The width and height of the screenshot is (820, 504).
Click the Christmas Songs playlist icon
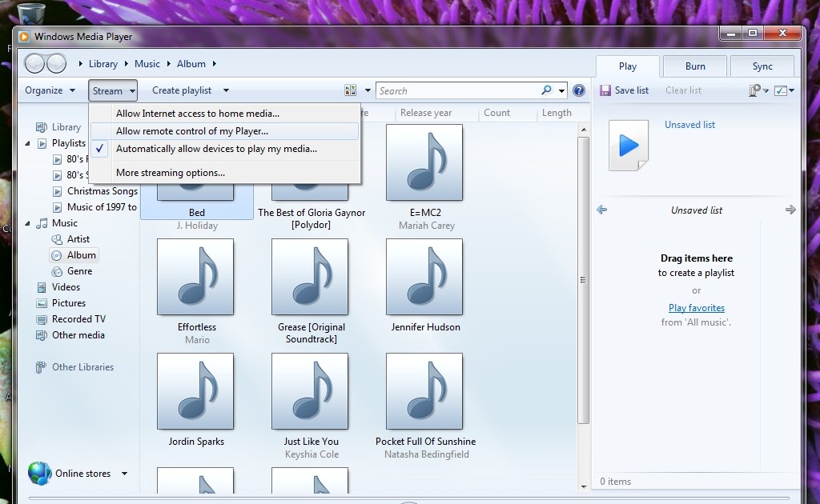[58, 191]
